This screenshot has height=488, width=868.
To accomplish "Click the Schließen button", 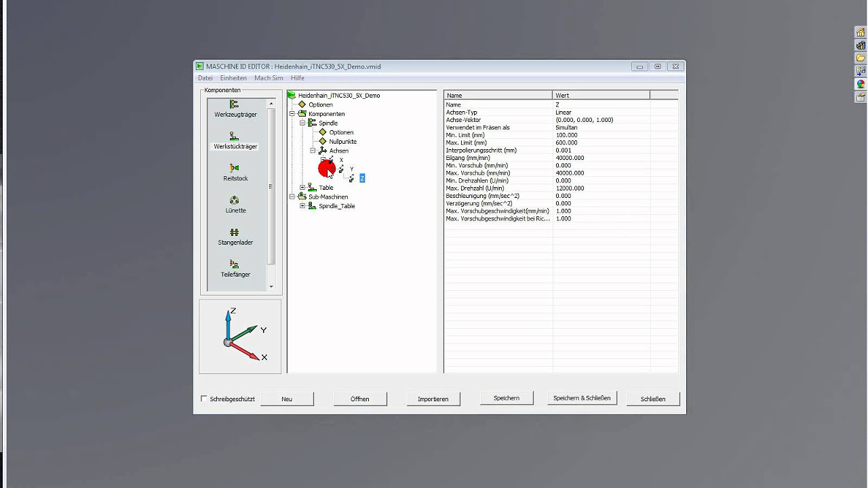I will pyautogui.click(x=653, y=399).
